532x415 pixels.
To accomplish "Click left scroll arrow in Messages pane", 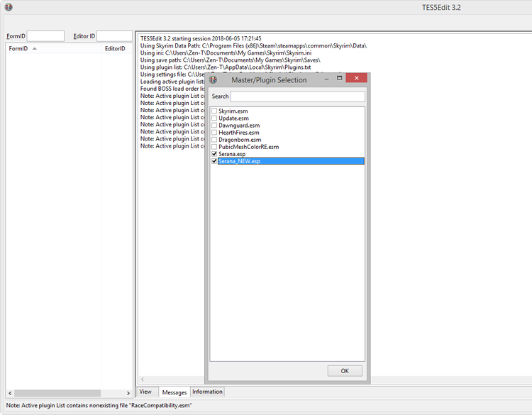I will point(143,380).
